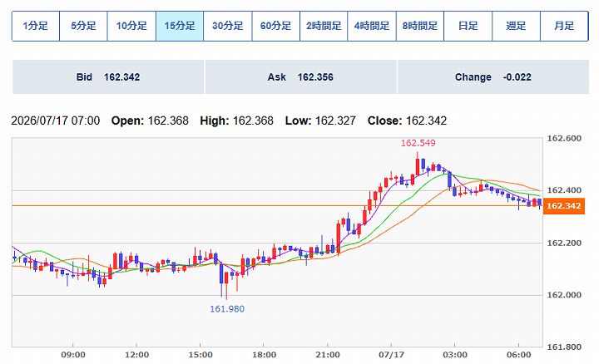Viewport: 599px width, 364px height.
Task: Select the 1分足 timeframe tab
Action: [36, 26]
